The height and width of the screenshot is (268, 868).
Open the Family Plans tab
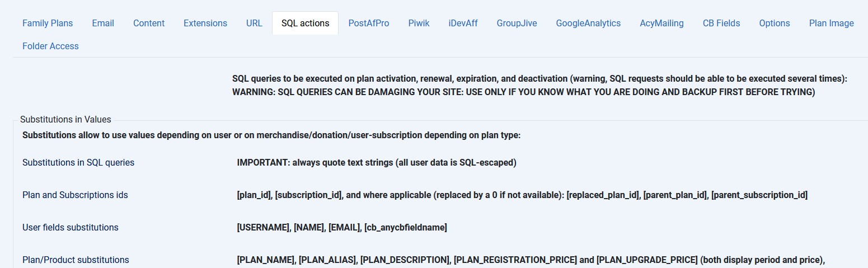(x=48, y=23)
